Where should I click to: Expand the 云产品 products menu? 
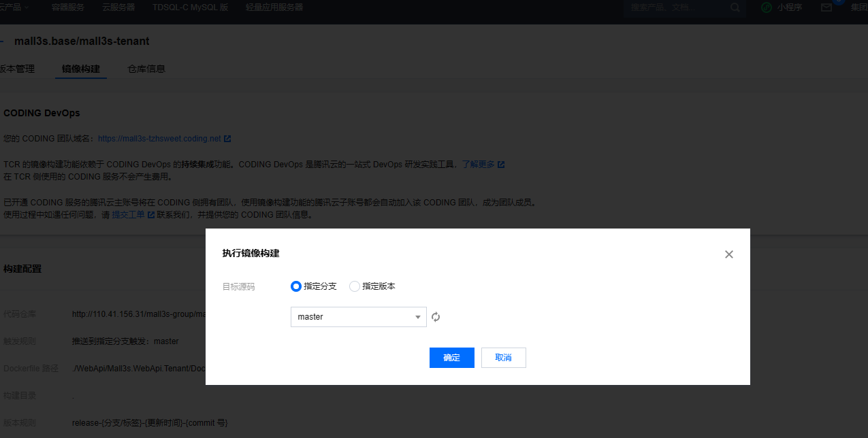[x=15, y=7]
